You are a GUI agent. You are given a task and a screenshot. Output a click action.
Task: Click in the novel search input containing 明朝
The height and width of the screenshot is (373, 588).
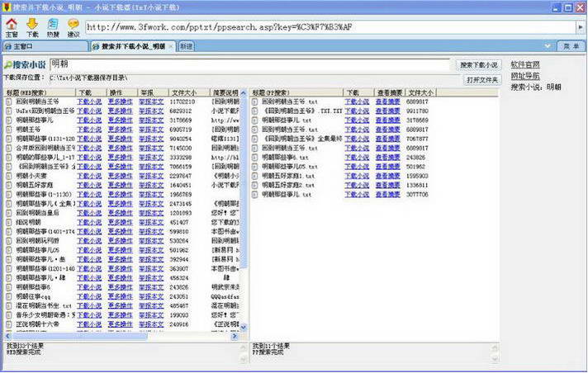249,64
